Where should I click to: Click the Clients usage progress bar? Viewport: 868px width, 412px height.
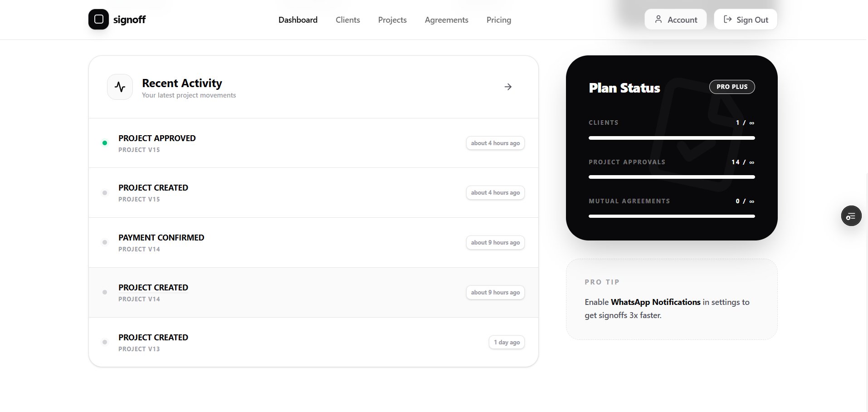pos(671,138)
